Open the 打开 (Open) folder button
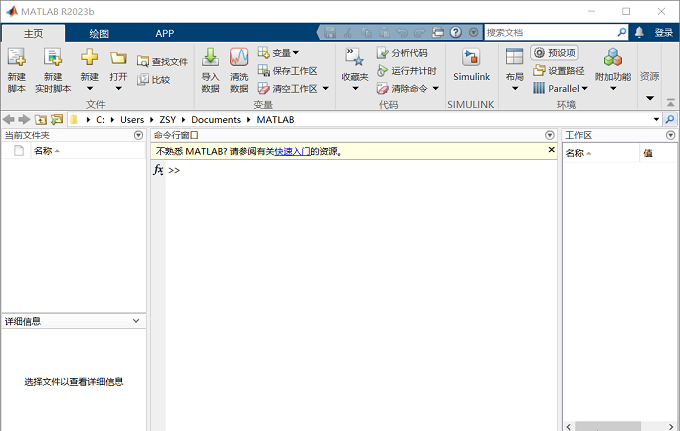Screen dimensions: 680x431 click(x=118, y=70)
